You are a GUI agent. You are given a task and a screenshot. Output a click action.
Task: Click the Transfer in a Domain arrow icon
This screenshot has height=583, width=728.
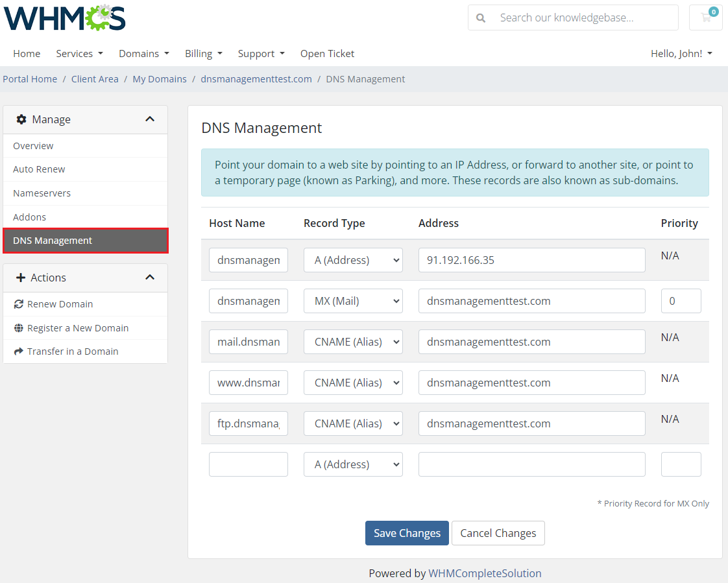click(x=19, y=351)
